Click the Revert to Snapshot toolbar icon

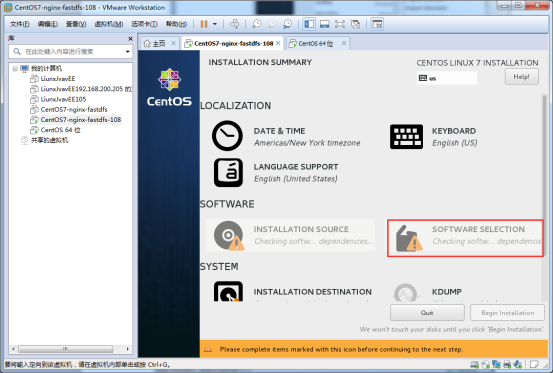pyautogui.click(x=272, y=24)
